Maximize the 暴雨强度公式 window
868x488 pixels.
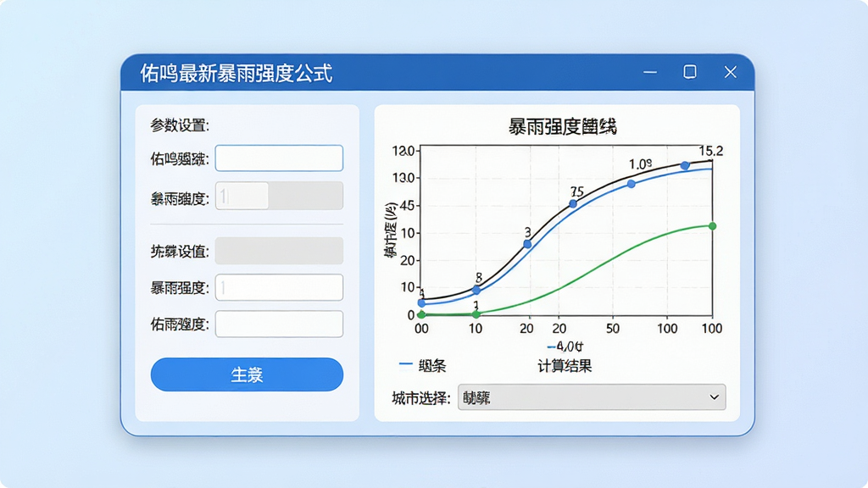[690, 72]
